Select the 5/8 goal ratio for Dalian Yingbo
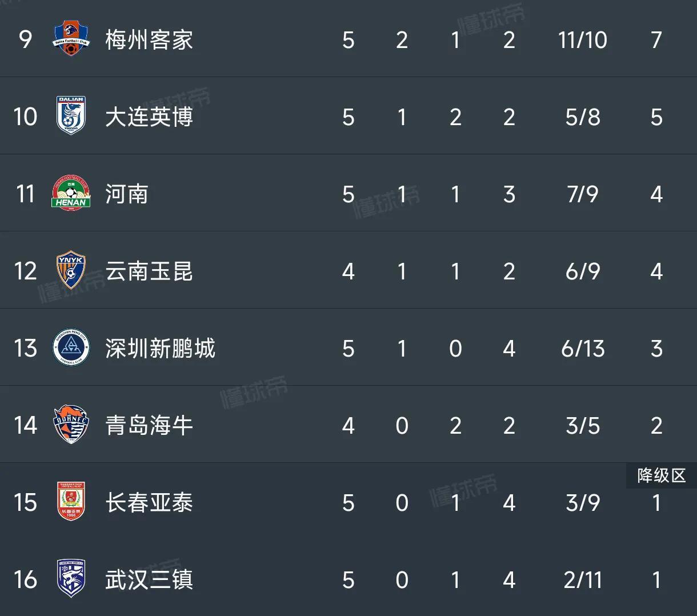This screenshot has height=616, width=697. tap(582, 116)
